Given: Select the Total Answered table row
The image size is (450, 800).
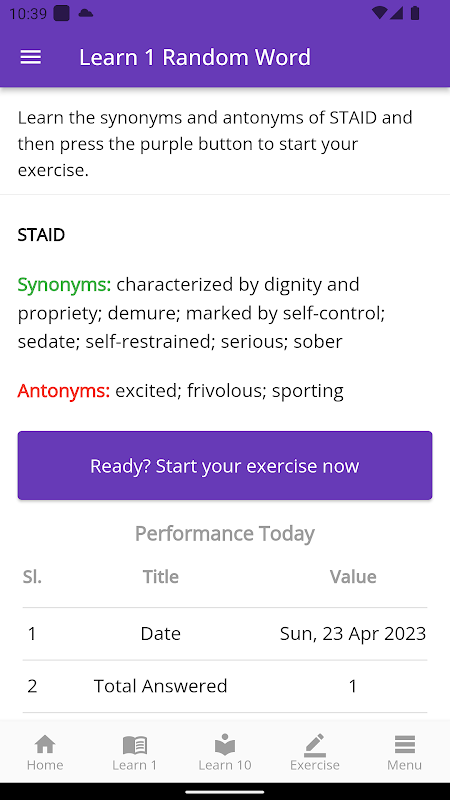Looking at the screenshot, I should (x=225, y=686).
